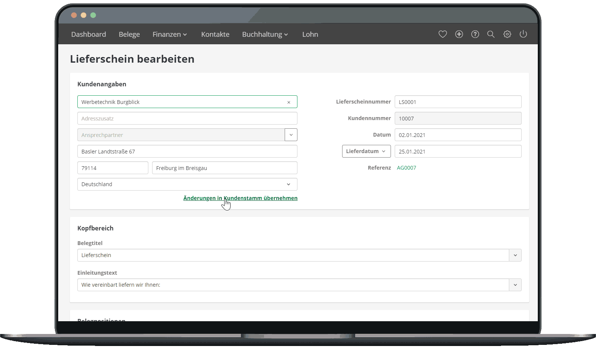Navigate to Kontakte
The width and height of the screenshot is (596, 364).
coord(215,34)
